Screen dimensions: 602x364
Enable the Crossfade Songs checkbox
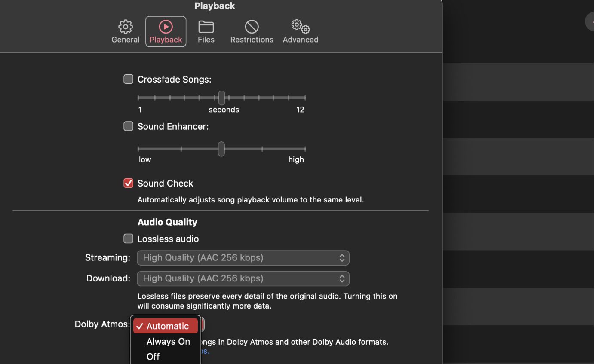[x=128, y=79]
